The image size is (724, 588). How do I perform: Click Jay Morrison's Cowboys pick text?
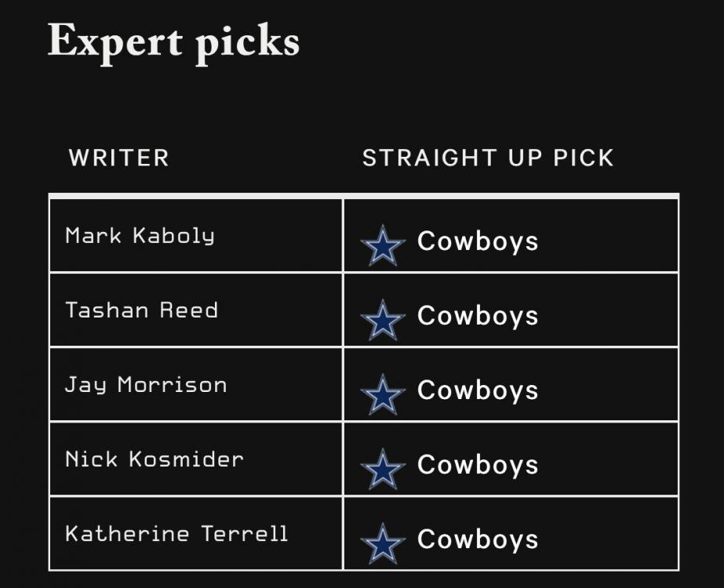point(478,390)
